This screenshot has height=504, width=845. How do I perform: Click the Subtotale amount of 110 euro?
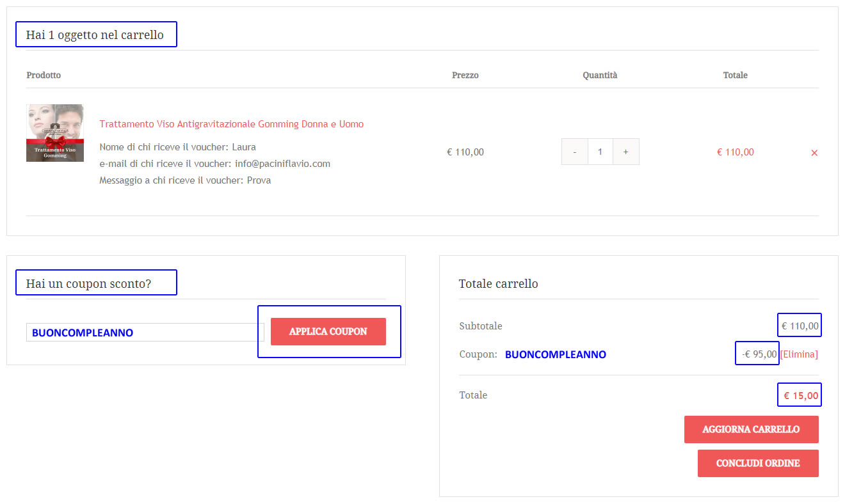pyautogui.click(x=800, y=325)
